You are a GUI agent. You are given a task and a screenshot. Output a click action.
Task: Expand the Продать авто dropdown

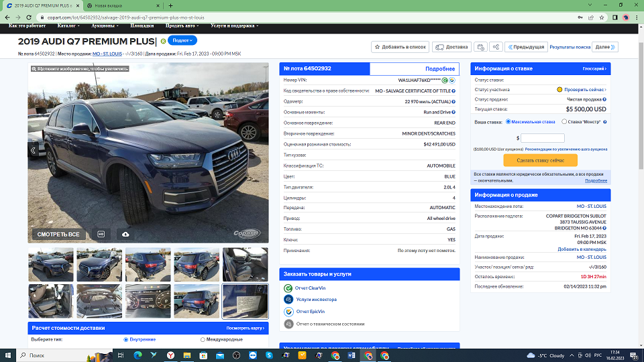point(182,26)
